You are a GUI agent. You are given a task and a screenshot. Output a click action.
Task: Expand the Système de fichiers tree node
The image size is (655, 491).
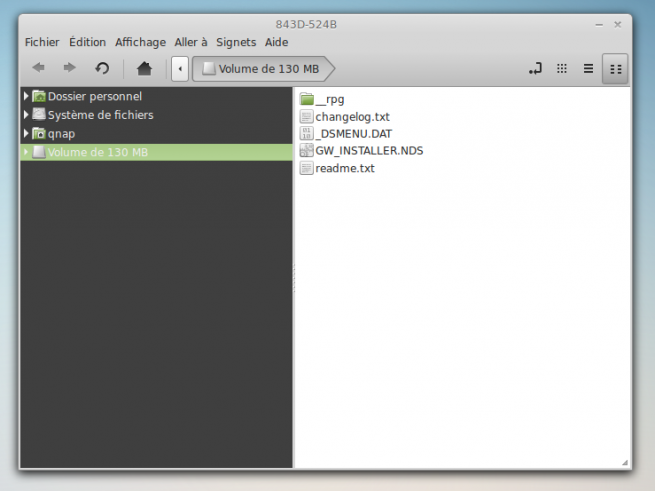26,115
